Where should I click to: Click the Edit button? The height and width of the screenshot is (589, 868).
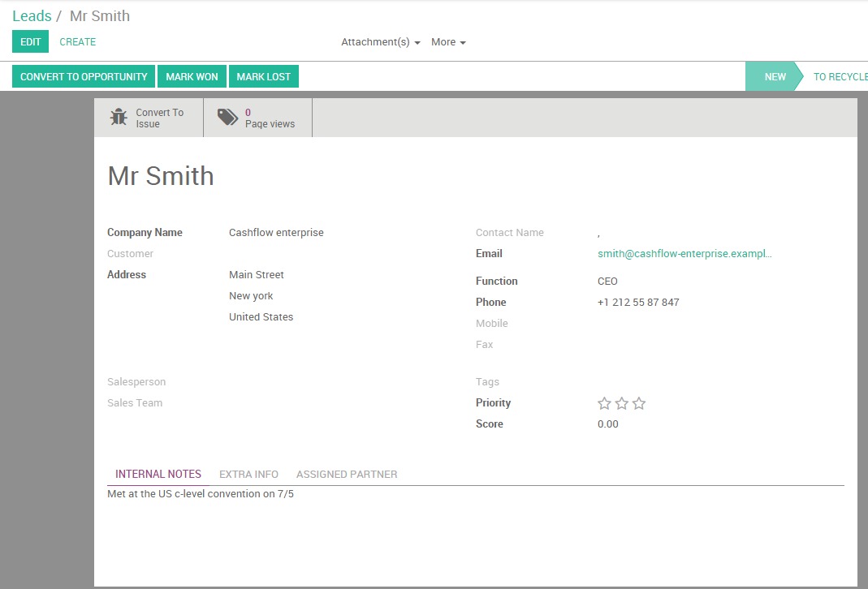tap(30, 41)
